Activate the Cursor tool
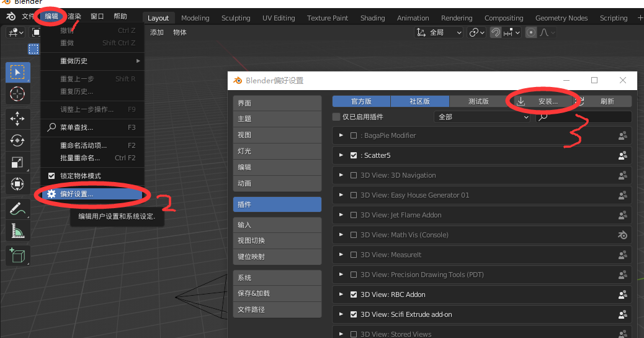 coord(17,94)
